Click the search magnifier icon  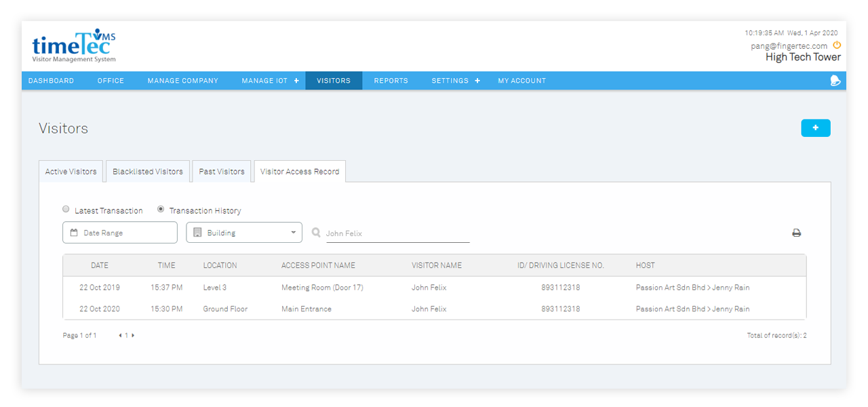click(x=316, y=233)
